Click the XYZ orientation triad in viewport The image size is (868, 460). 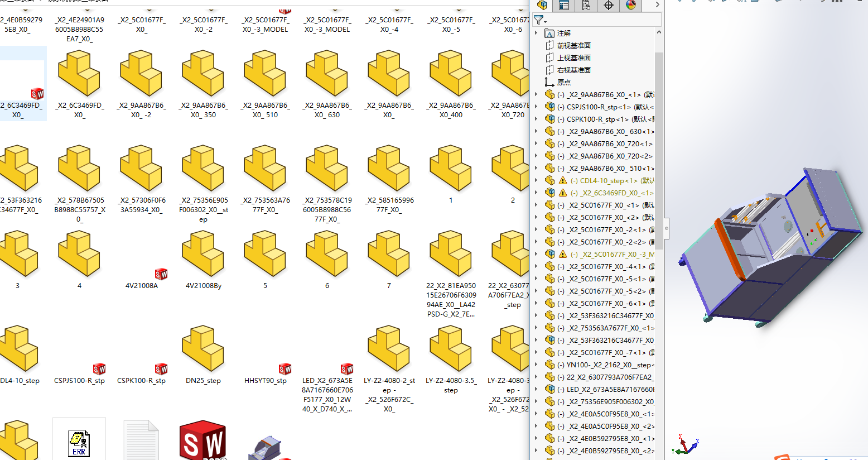685,445
